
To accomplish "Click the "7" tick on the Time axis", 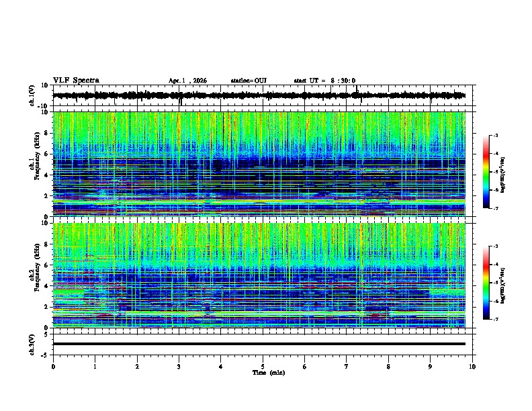I will coord(347,367).
